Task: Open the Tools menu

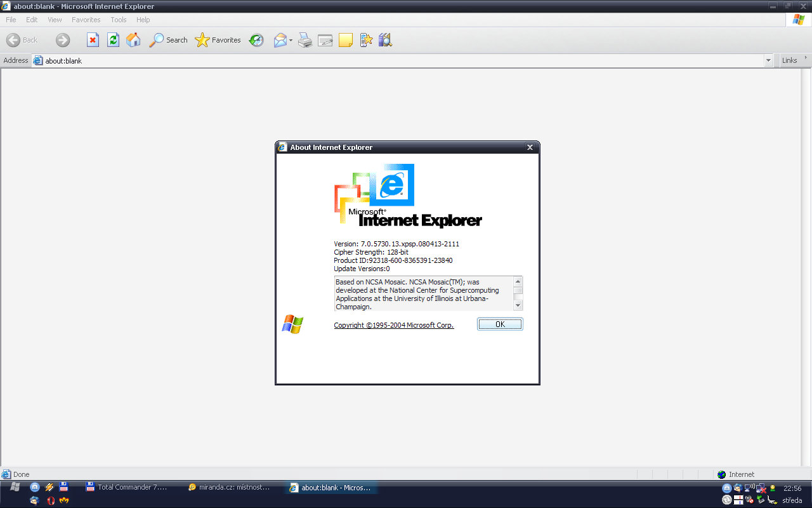Action: tap(119, 20)
